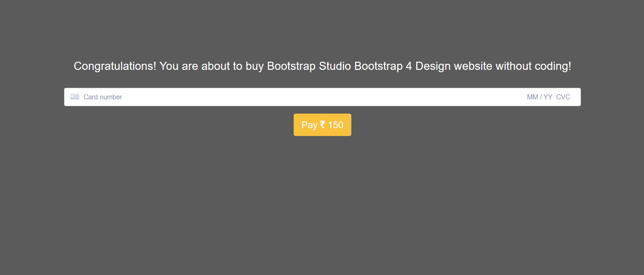Image resolution: width=644 pixels, height=275 pixels.
Task: Click the '150' amount on the button
Action: point(336,125)
